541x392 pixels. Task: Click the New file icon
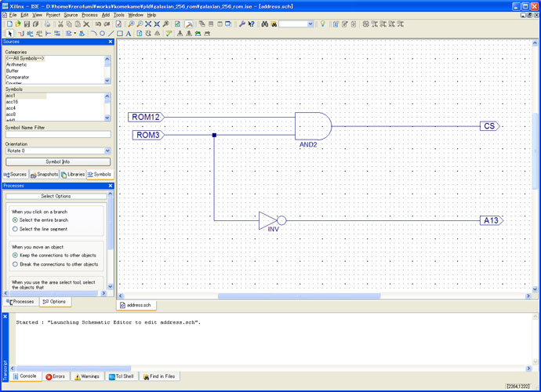pos(9,24)
